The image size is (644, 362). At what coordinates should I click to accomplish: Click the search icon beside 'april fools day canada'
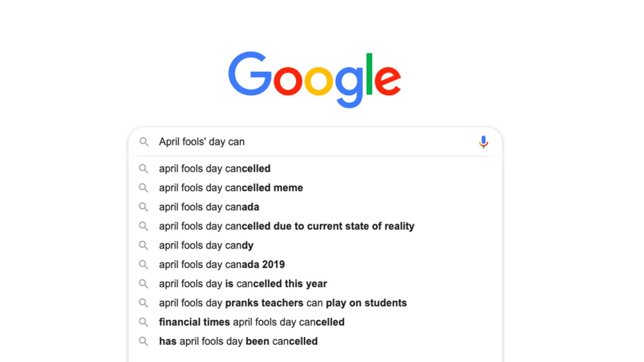click(144, 207)
